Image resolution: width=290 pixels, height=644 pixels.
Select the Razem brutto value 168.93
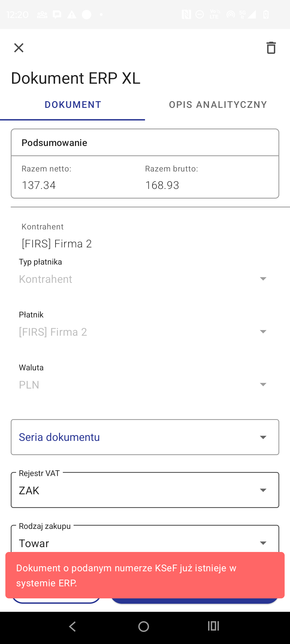point(162,185)
